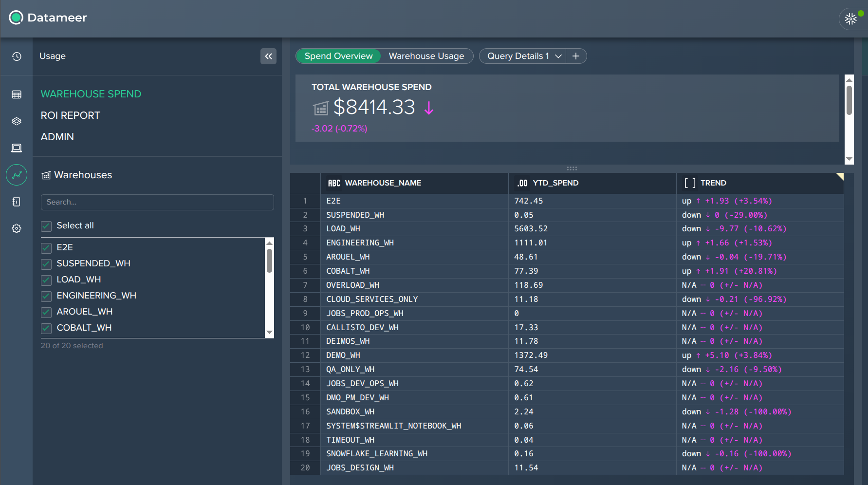Click the ABC type icon on WAREHOUSE_NAME

pos(333,183)
